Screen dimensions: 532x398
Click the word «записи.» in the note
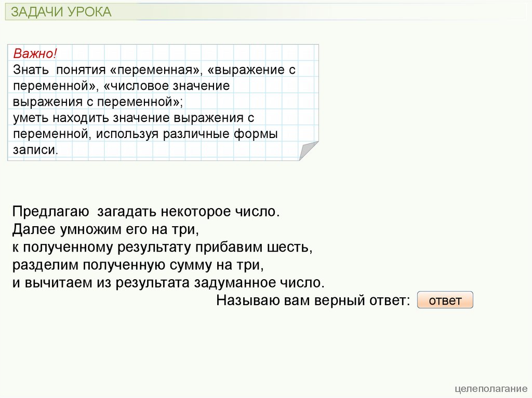pos(36,150)
